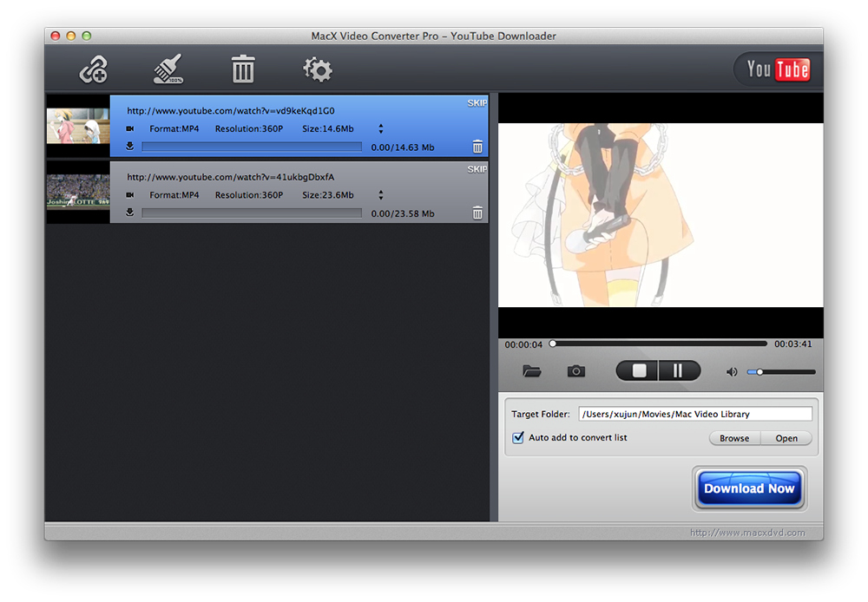868x602 pixels.
Task: Take a snapshot with the camera icon
Action: 576,371
